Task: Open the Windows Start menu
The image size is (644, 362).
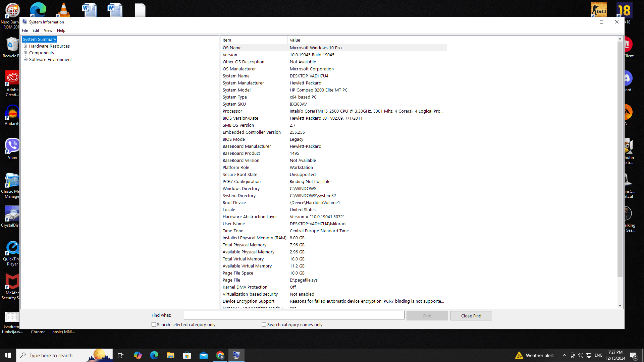Action: coord(8,355)
